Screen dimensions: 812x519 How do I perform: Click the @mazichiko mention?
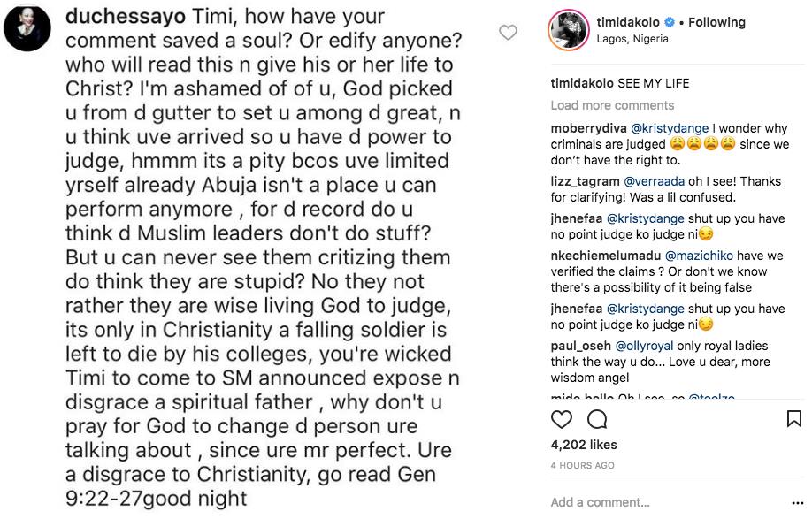pyautogui.click(x=699, y=256)
